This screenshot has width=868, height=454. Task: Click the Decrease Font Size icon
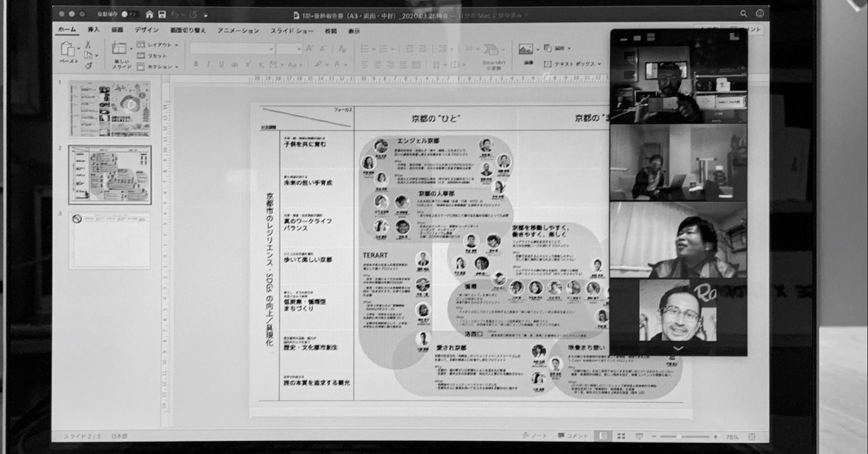point(323,48)
